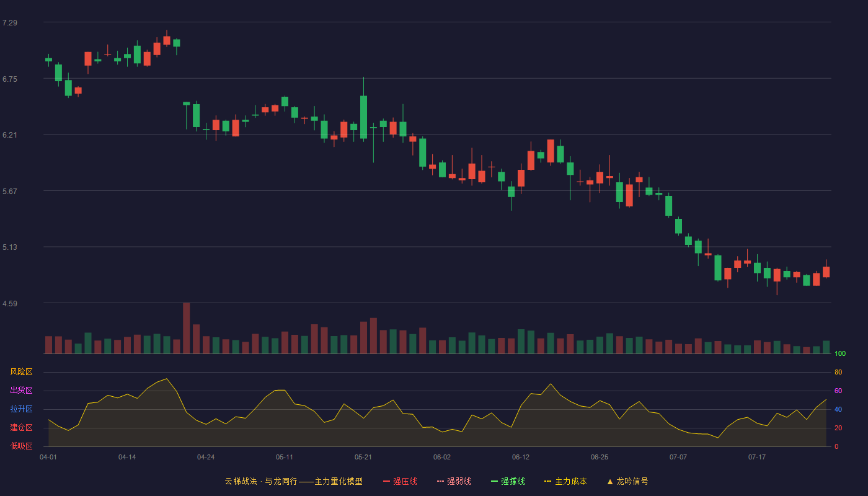Click the 6.75 price axis label
This screenshot has height=496, width=868.
click(10, 79)
